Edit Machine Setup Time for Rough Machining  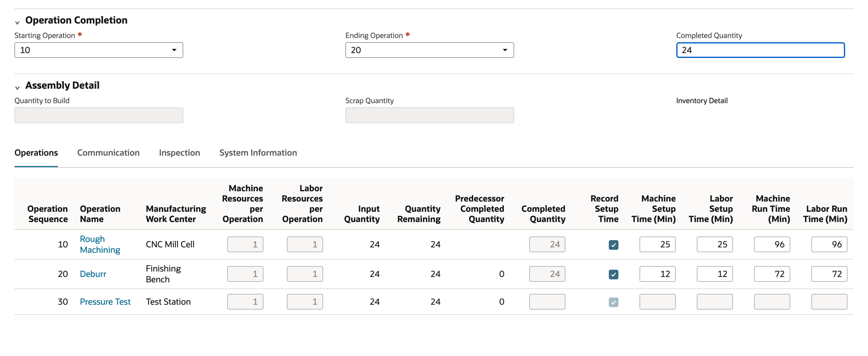[657, 244]
